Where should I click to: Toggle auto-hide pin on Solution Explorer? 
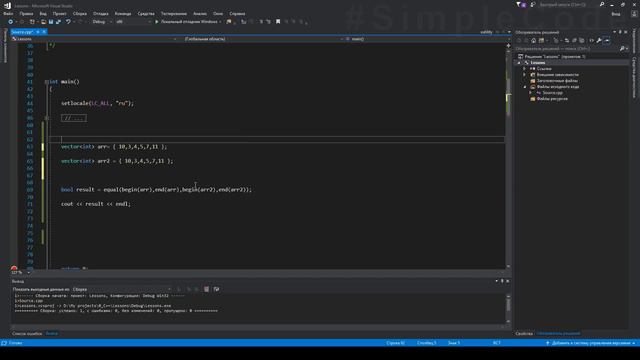pos(620,32)
